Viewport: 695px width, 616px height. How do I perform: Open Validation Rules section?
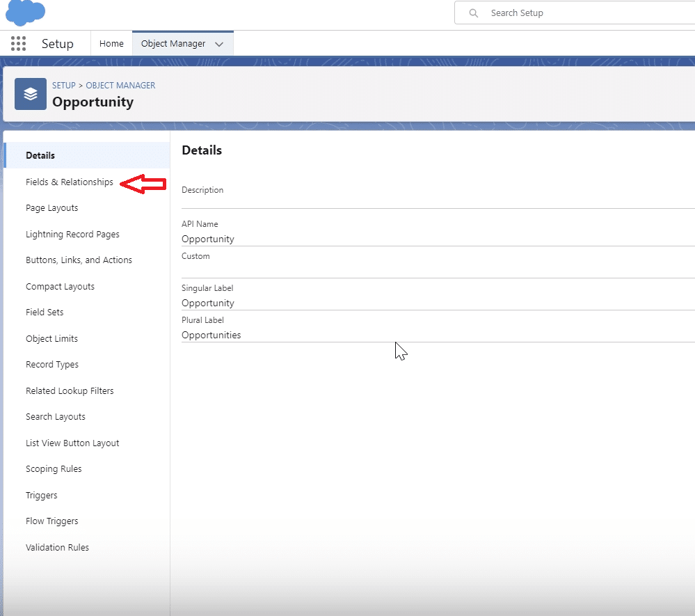[x=57, y=547]
